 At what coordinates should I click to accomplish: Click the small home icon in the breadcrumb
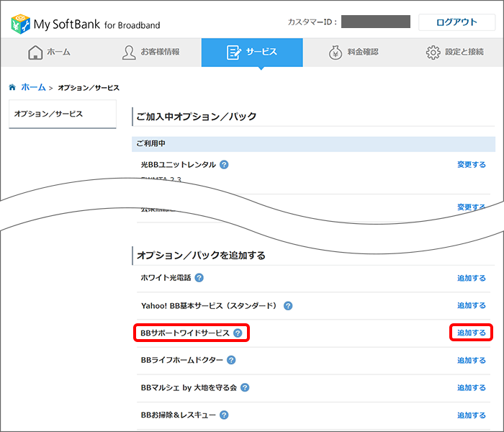12,87
